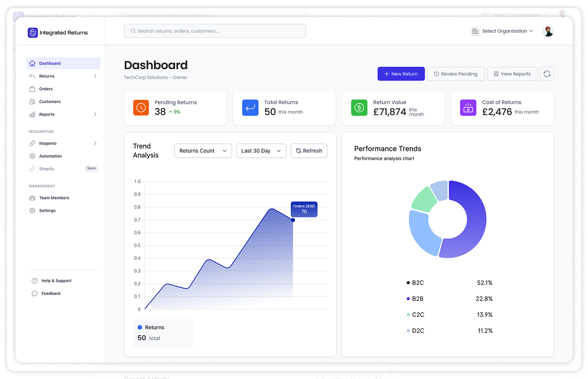Click the Integrated Returns logo icon
Viewport: 588px width, 379px height.
33,33
